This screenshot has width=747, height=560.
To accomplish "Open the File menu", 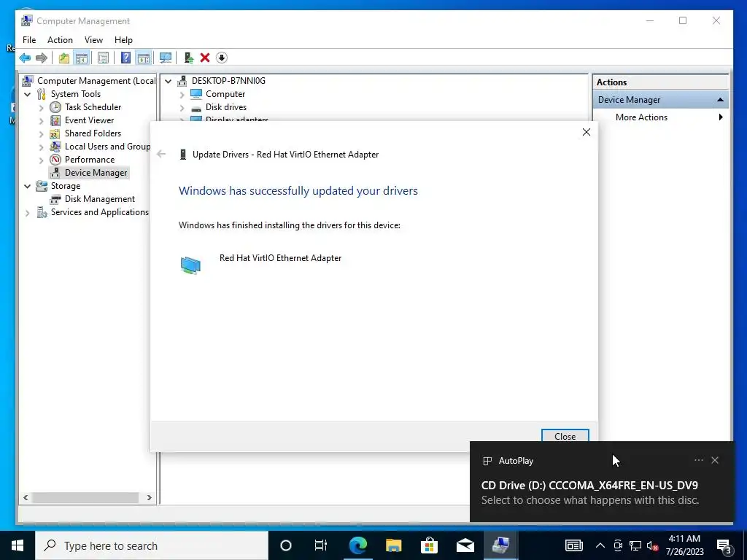I will pyautogui.click(x=29, y=40).
